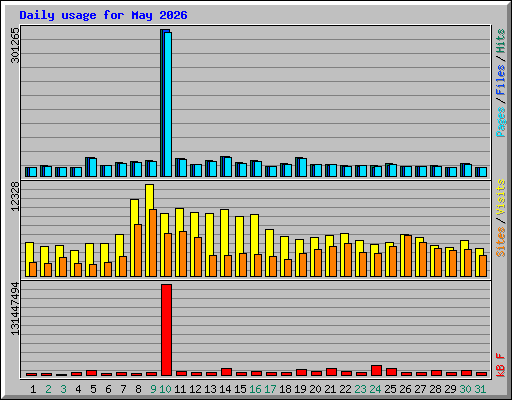The width and height of the screenshot is (512, 400).
Task: Click the red "kB F" legend label
Action: [501, 365]
